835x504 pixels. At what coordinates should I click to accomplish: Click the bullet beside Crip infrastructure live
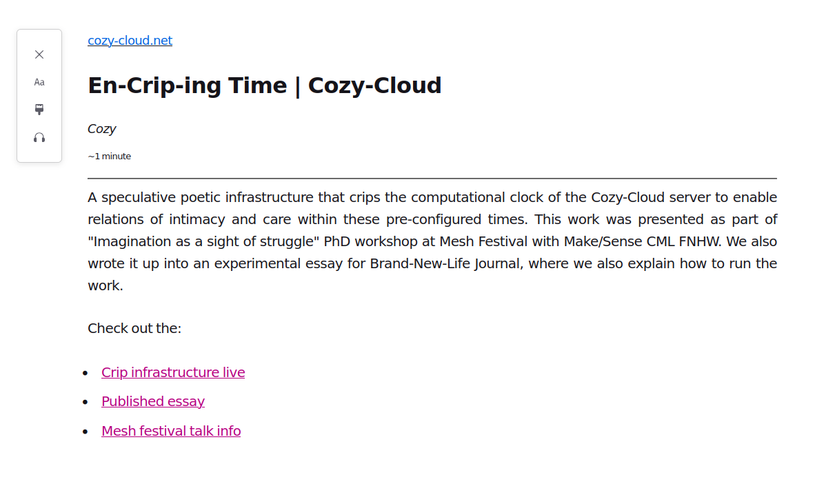pos(85,373)
